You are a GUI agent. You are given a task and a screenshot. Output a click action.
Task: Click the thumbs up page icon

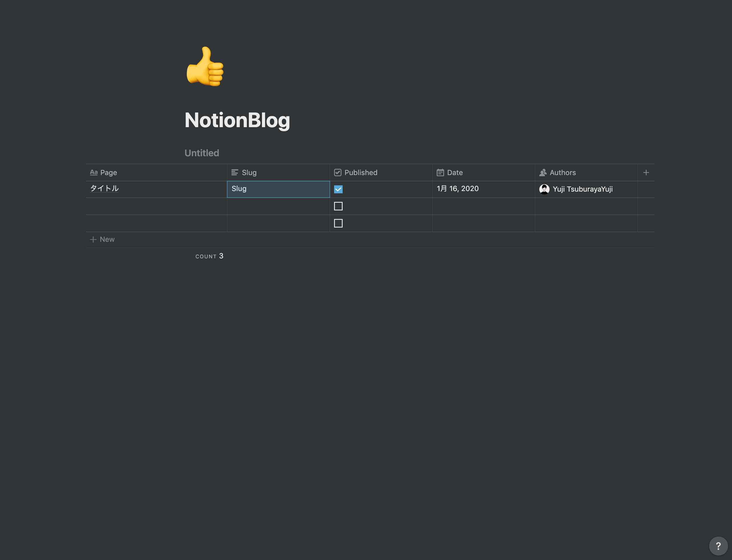pyautogui.click(x=205, y=66)
